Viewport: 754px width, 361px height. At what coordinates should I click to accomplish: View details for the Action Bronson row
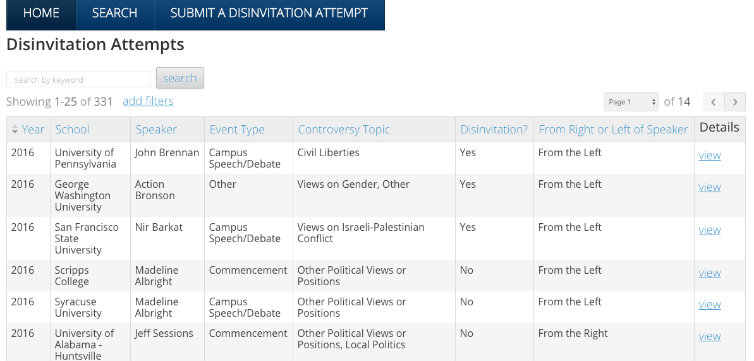[709, 187]
